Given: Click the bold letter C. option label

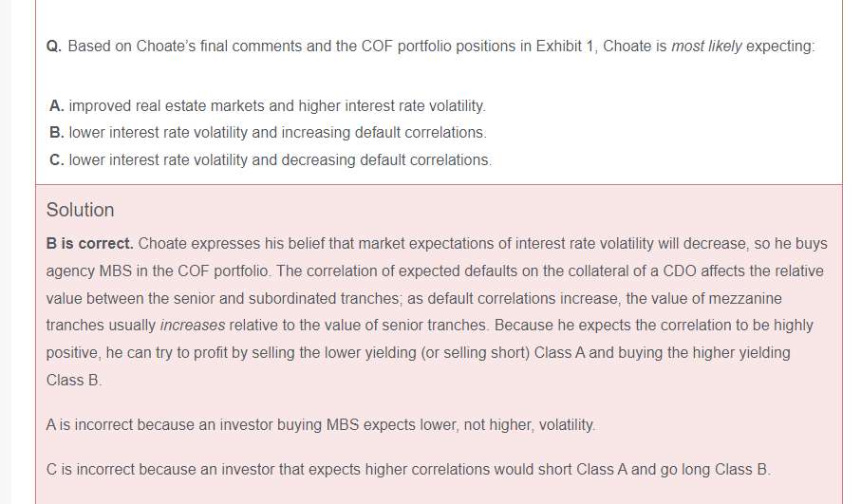Looking at the screenshot, I should tap(57, 159).
